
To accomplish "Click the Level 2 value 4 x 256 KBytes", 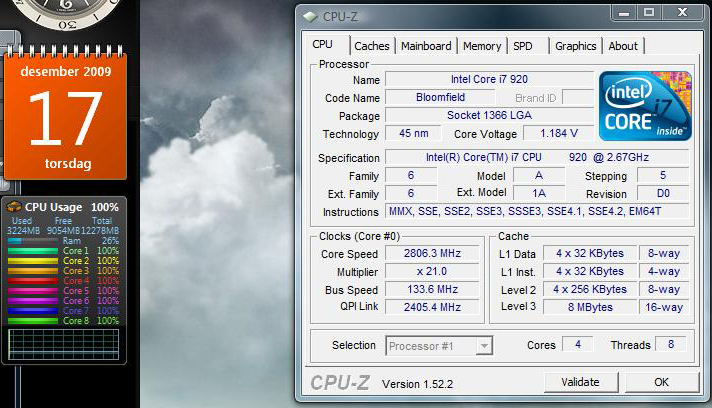I will 590,289.
